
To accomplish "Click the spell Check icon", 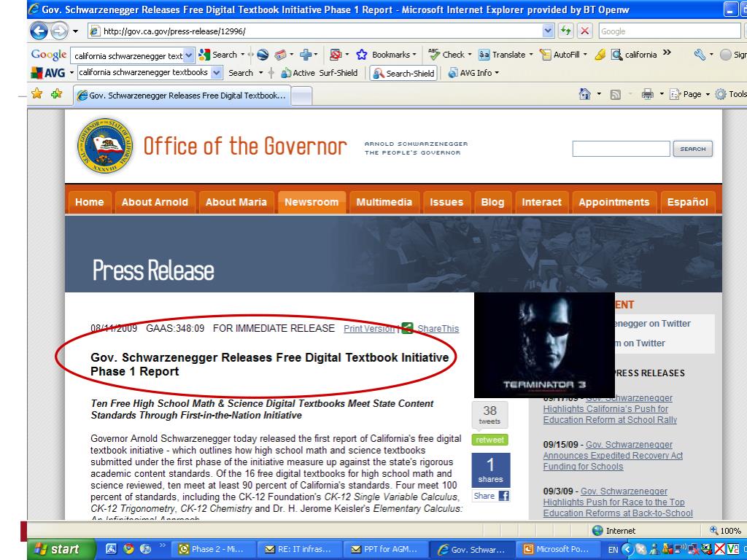I will pyautogui.click(x=434, y=54).
